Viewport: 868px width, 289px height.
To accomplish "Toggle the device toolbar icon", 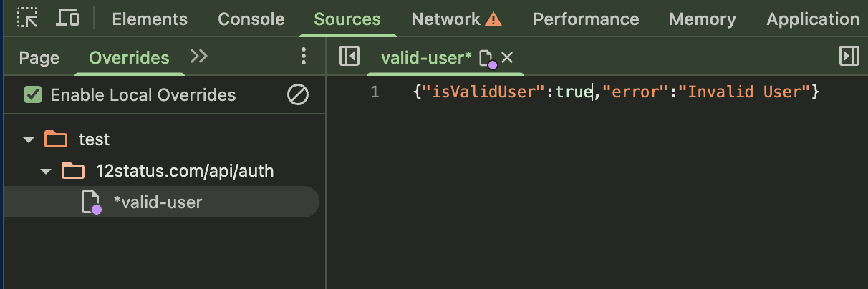I will click(67, 19).
